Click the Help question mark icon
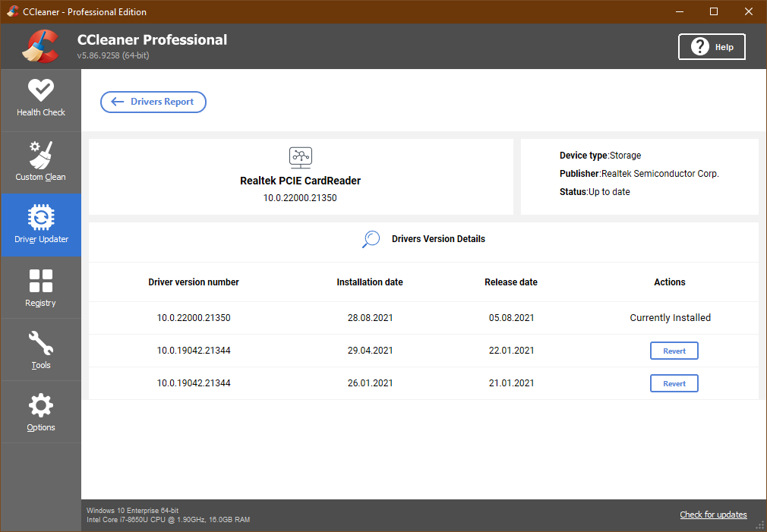This screenshot has height=532, width=767. click(x=699, y=46)
